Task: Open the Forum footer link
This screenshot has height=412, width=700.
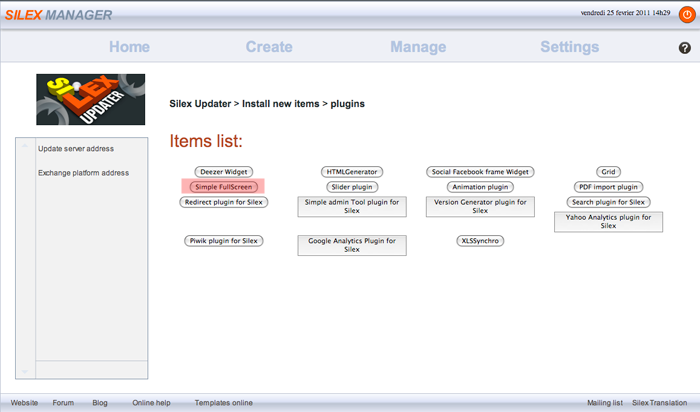Action: click(63, 403)
